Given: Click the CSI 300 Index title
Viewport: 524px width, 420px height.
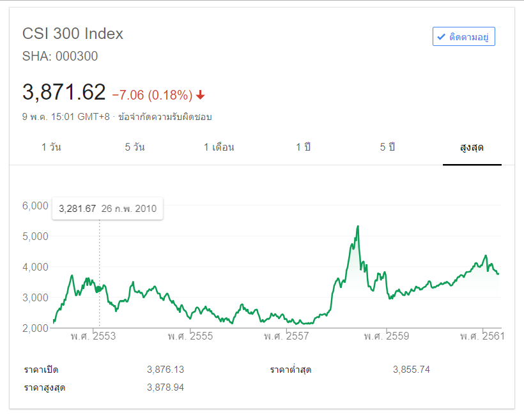Looking at the screenshot, I should [x=73, y=34].
